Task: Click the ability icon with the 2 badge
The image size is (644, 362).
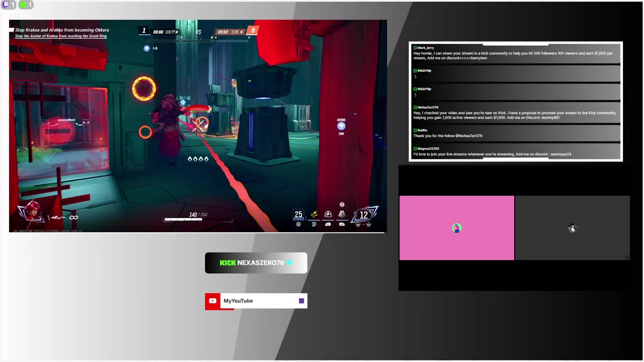Action: point(342,213)
